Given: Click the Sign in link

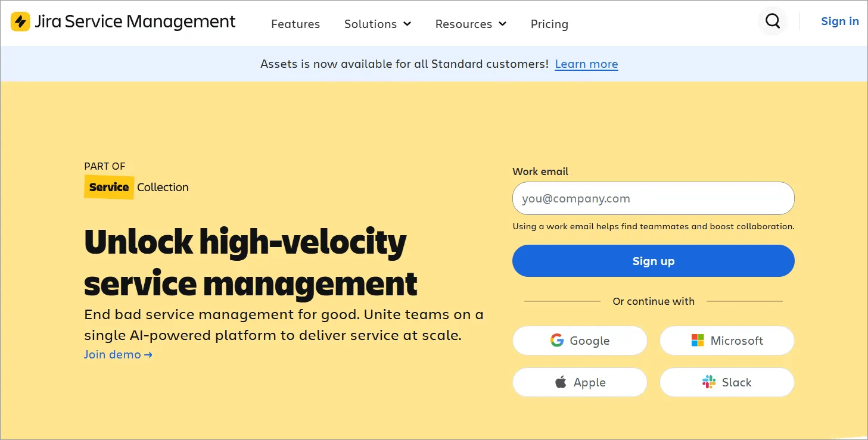Looking at the screenshot, I should (840, 21).
